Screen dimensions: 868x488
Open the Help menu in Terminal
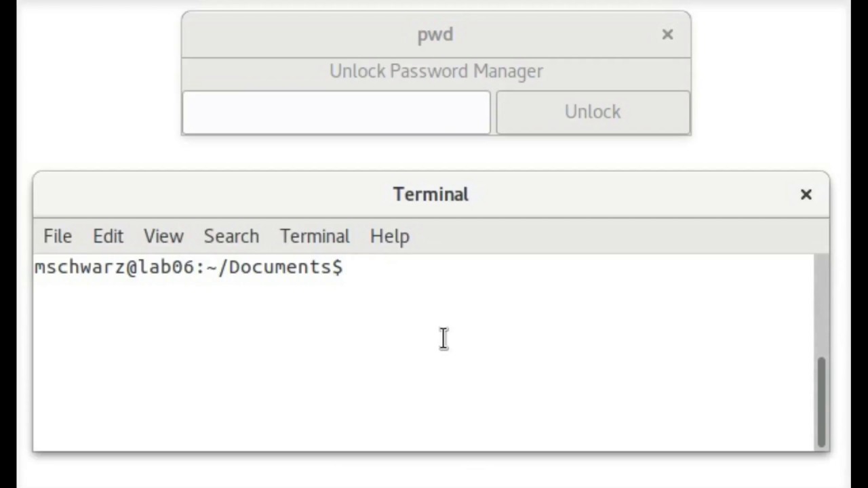[389, 236]
